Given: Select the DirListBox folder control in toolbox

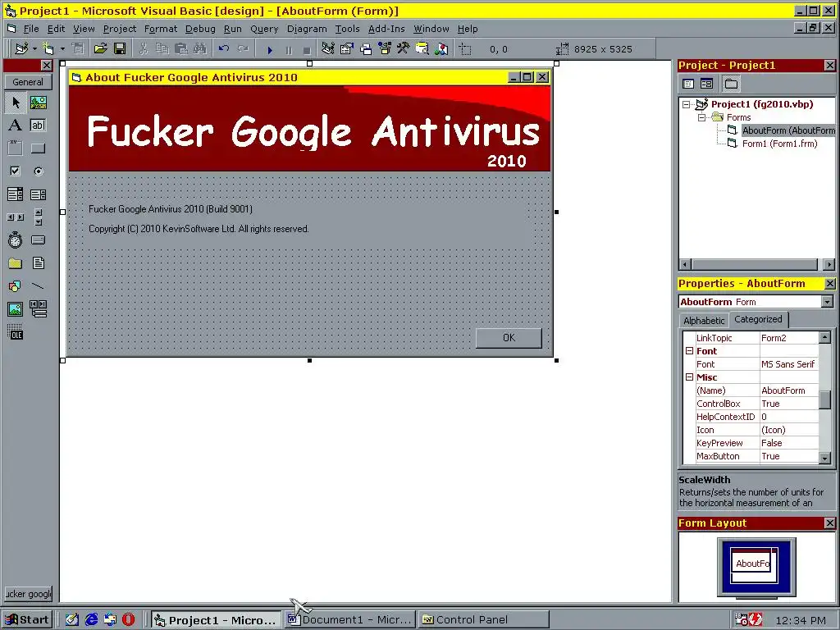Looking at the screenshot, I should click(16, 263).
